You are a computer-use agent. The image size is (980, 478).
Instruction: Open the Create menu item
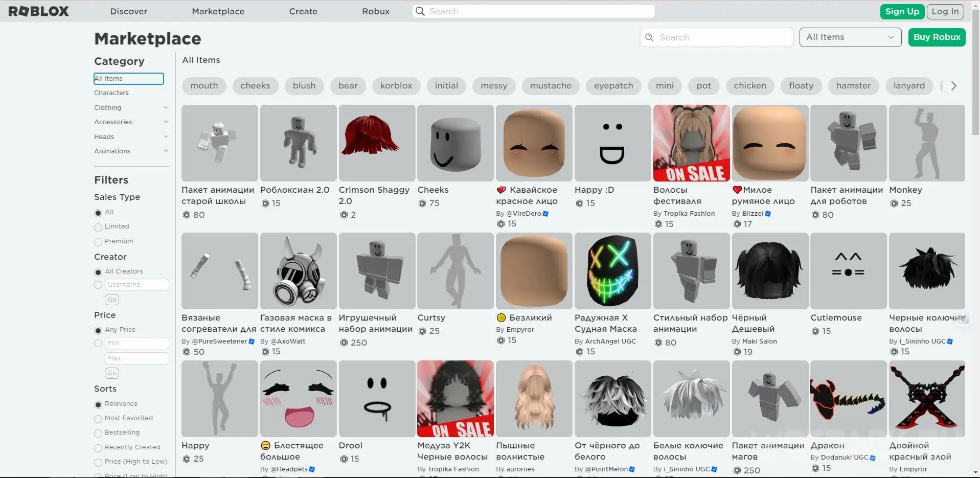(x=303, y=11)
